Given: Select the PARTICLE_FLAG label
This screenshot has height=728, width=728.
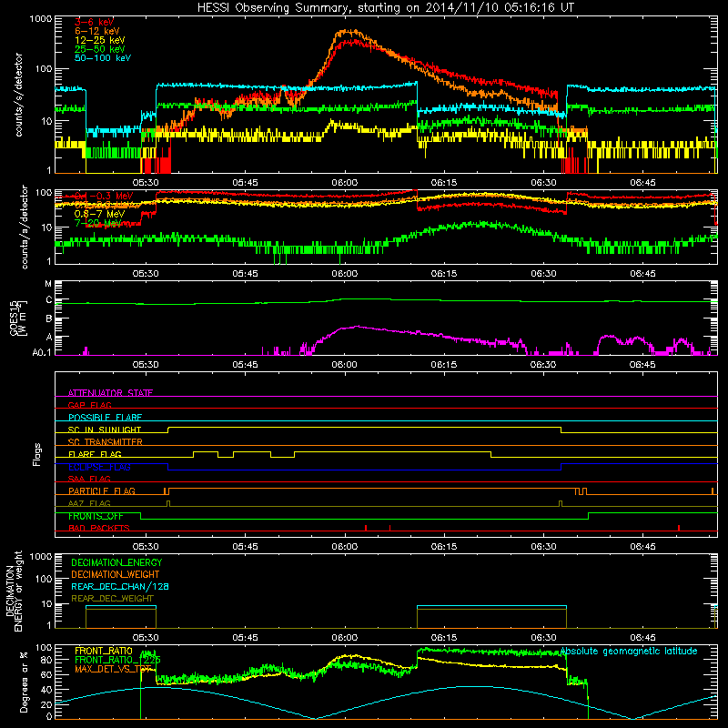Looking at the screenshot, I should [x=102, y=491].
